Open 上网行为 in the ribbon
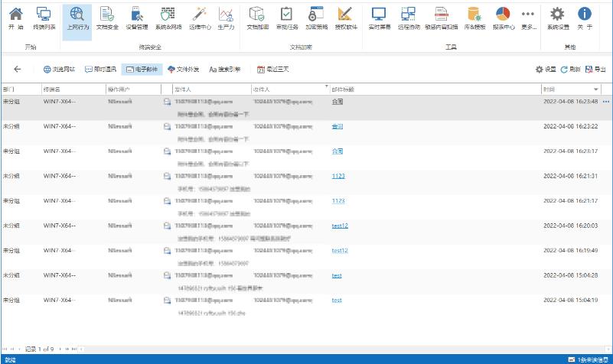This screenshot has width=613, height=364. click(x=77, y=18)
